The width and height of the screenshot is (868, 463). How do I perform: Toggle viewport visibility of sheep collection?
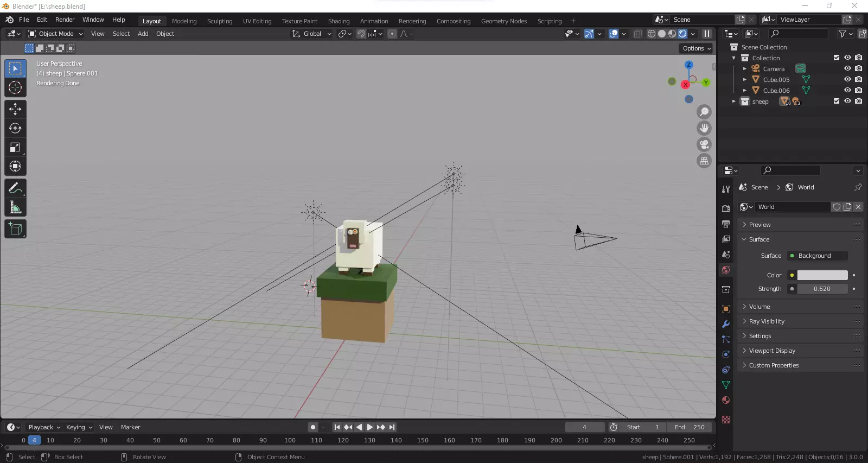(847, 101)
